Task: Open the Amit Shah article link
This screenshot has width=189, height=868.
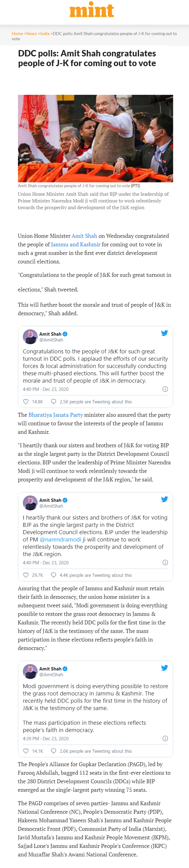Action: pos(84,236)
